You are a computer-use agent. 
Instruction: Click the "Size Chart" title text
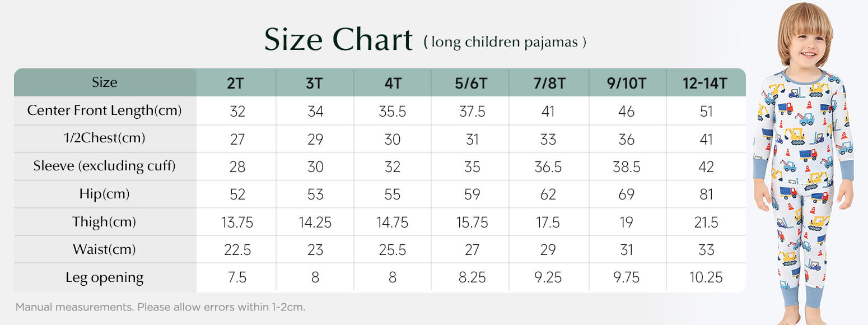click(338, 40)
